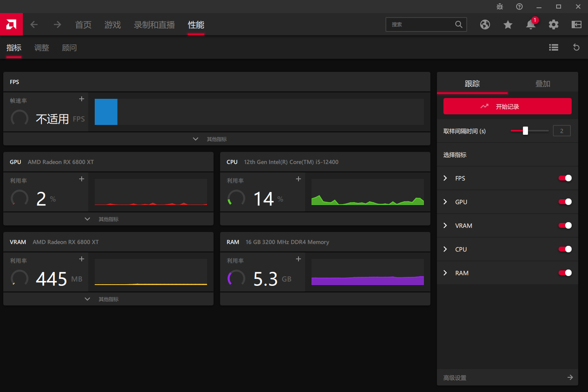Expand 其他指标 under GPU panel
The image size is (588, 392).
108,219
